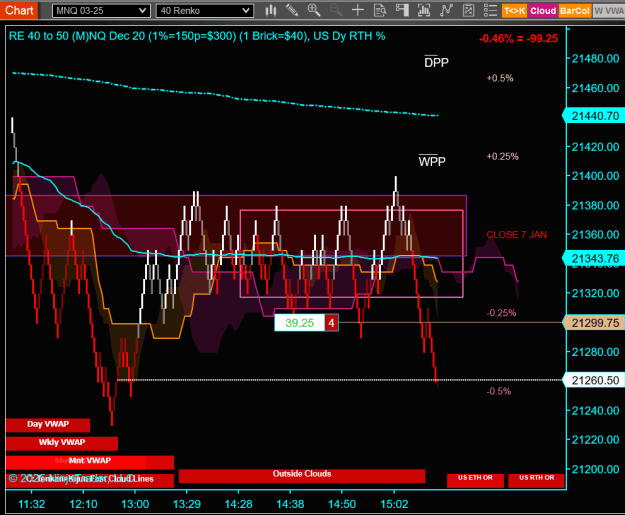Select the drawing tools pencil icon
Image resolution: width=625 pixels, height=515 pixels.
[292, 10]
